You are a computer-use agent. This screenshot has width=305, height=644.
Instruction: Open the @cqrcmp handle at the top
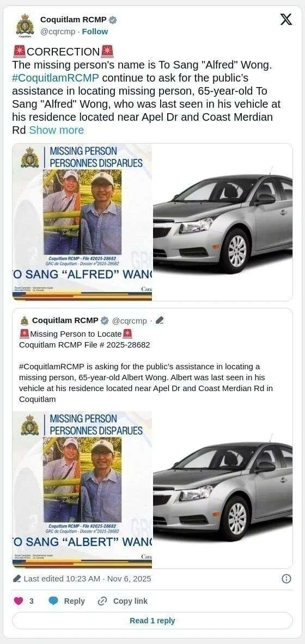(58, 32)
